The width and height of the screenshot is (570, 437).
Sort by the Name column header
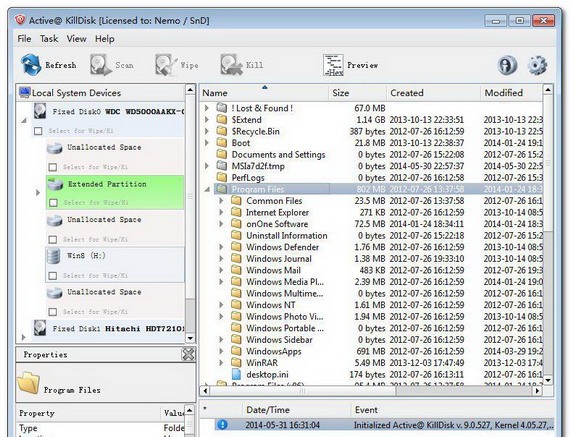pyautogui.click(x=264, y=93)
